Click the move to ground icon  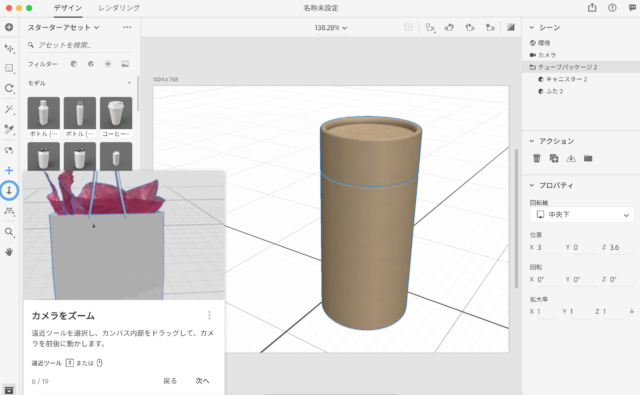click(571, 158)
